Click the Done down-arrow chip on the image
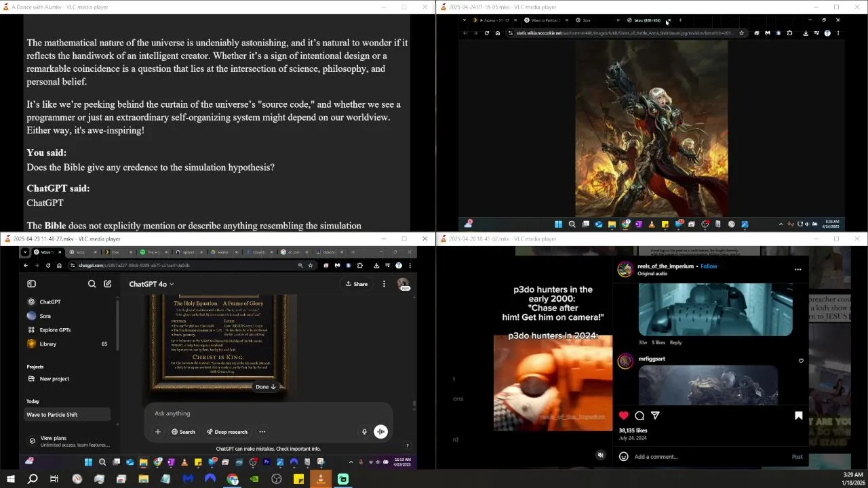The width and height of the screenshot is (868, 488). (266, 387)
